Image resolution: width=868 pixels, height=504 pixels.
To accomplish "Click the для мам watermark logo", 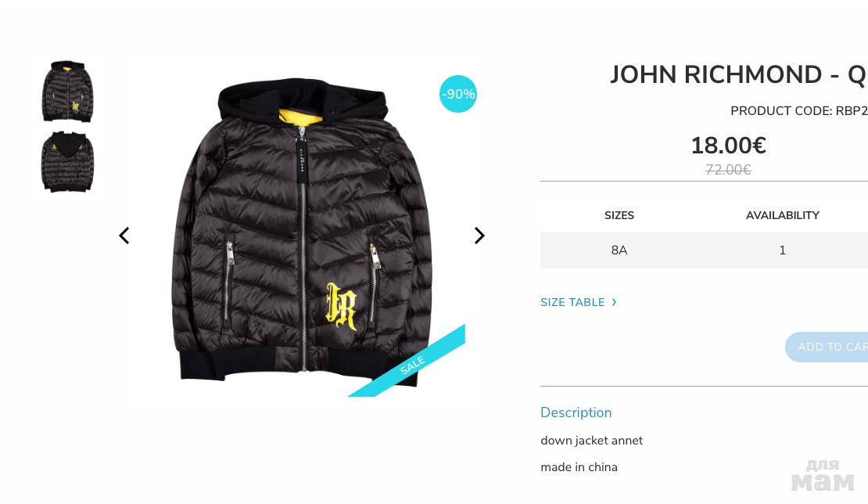I will [x=823, y=476].
